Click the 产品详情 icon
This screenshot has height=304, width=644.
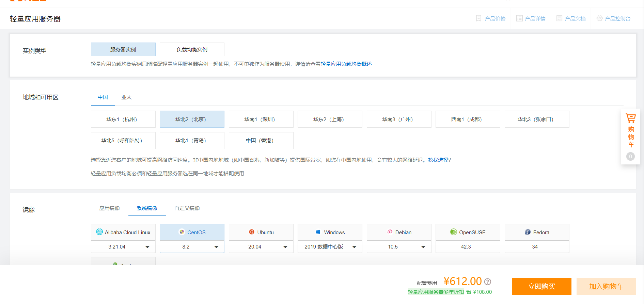[x=519, y=18]
